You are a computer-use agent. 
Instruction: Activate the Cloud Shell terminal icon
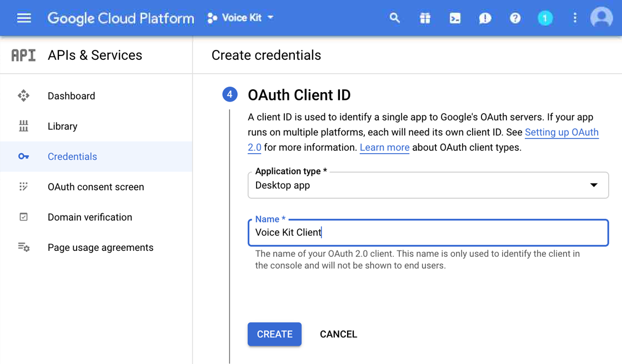455,18
